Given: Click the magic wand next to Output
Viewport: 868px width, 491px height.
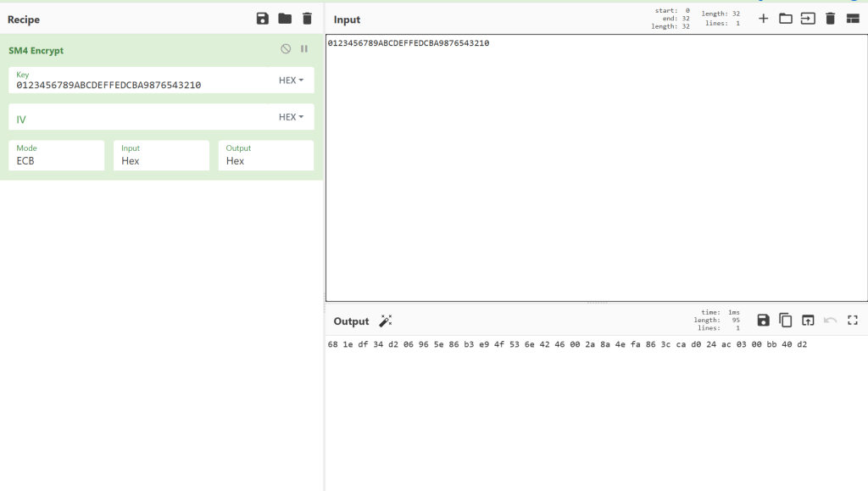Looking at the screenshot, I should click(386, 321).
